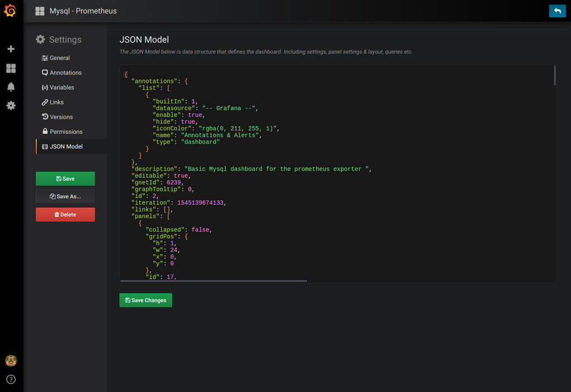The width and height of the screenshot is (571, 392).
Task: Click the Save As... button
Action: coord(65,196)
